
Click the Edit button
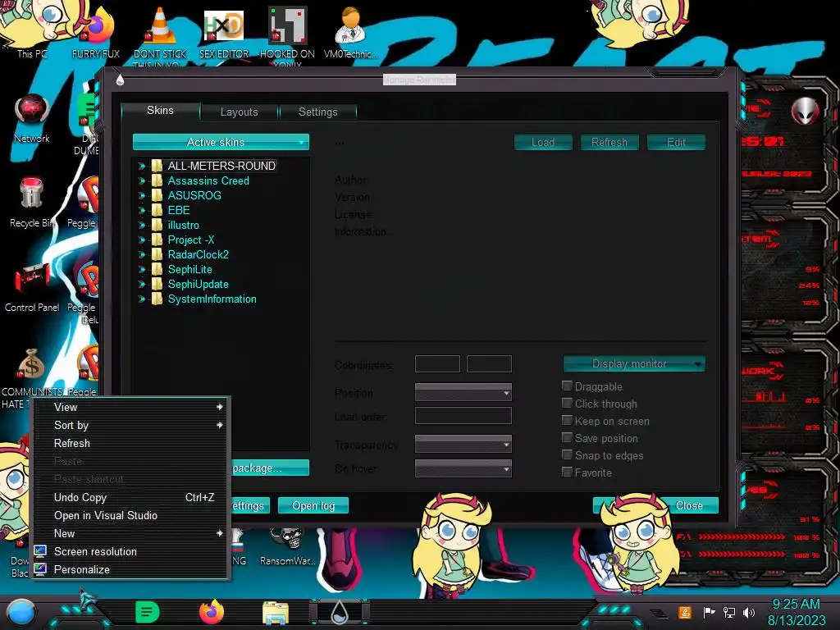click(676, 142)
